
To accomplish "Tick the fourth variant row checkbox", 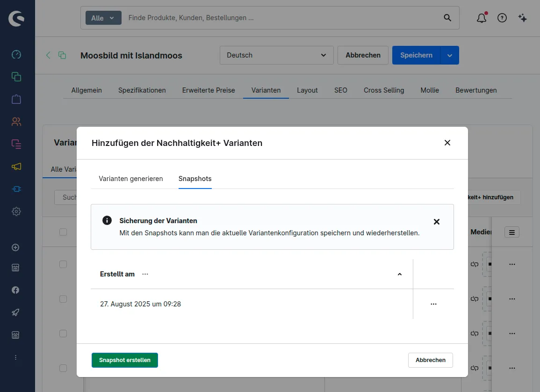I will click(63, 368).
